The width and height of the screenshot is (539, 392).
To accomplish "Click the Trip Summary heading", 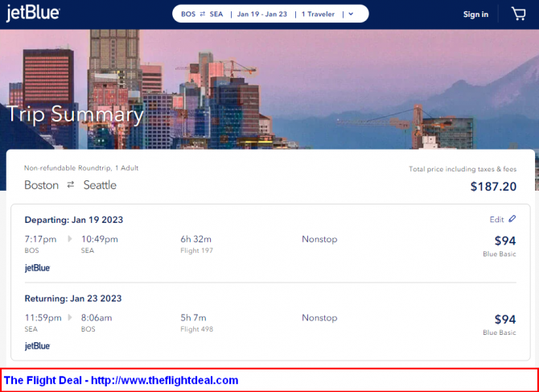I will (75, 114).
